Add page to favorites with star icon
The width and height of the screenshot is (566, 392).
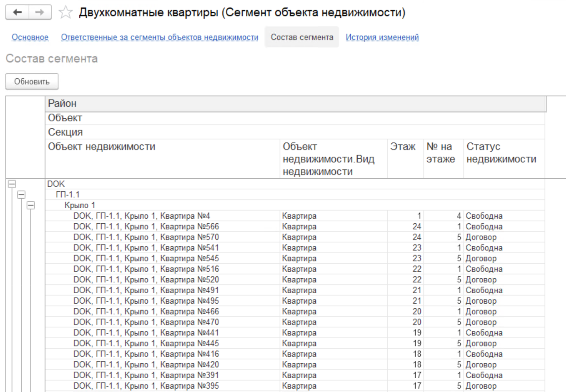tap(65, 12)
